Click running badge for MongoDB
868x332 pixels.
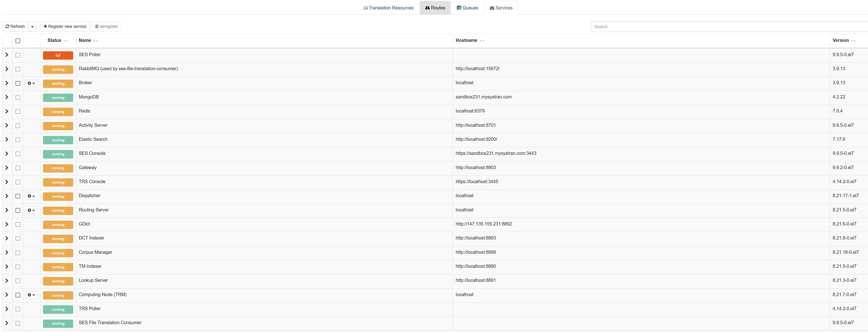[58, 98]
